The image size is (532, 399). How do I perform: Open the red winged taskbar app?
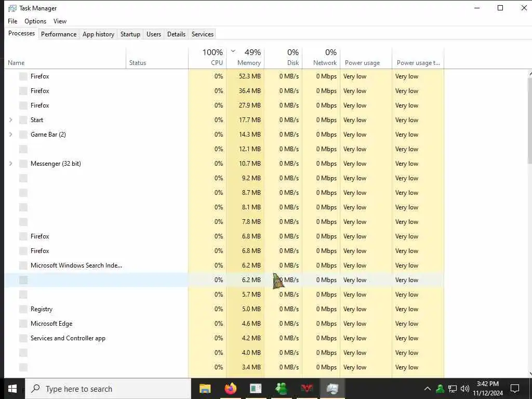click(307, 388)
